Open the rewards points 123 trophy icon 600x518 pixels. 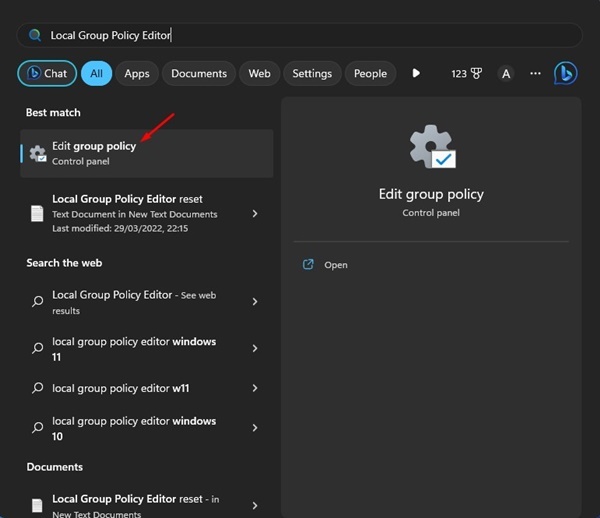(x=466, y=73)
